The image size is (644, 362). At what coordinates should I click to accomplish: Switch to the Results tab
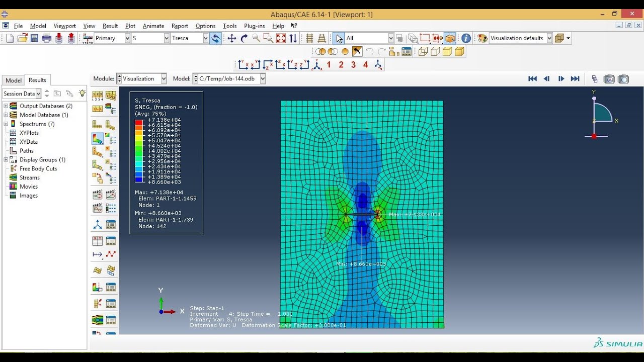coord(37,80)
